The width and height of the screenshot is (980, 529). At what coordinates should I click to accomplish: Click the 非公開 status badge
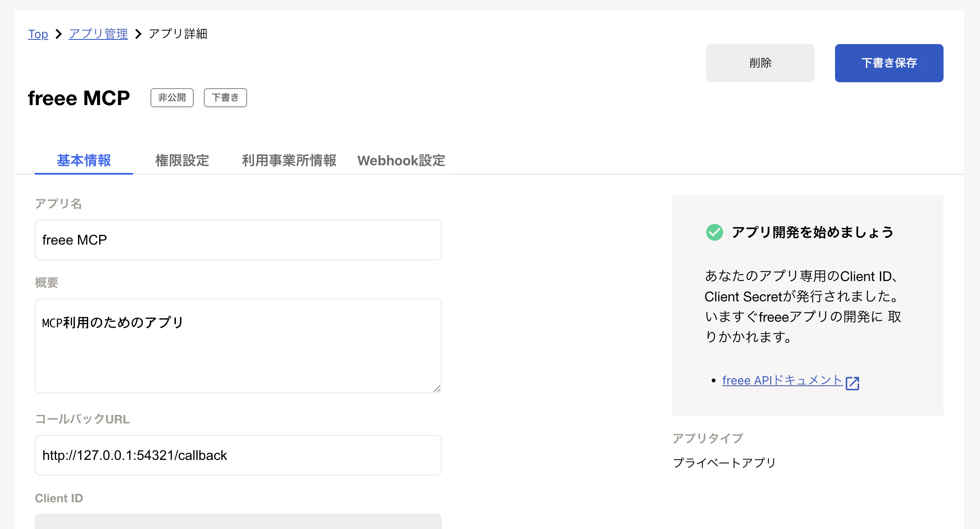[x=172, y=98]
